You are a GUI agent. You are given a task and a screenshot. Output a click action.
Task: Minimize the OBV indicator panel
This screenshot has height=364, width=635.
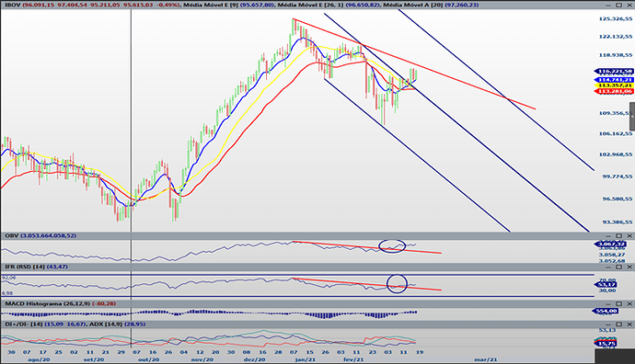tap(608, 236)
